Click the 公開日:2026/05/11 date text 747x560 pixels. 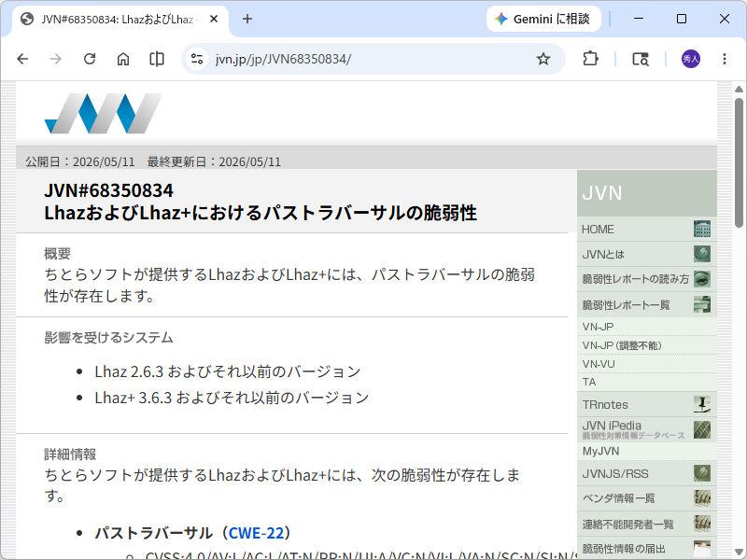tap(80, 161)
